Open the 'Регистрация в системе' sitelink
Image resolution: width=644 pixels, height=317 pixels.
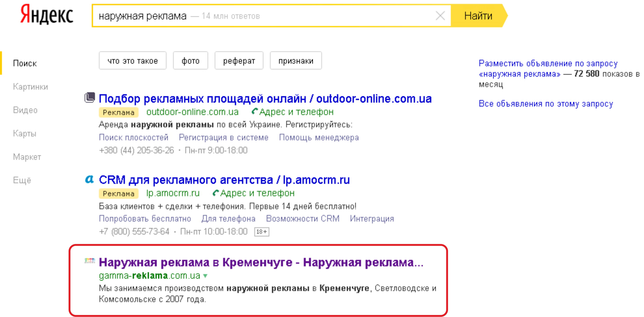(224, 137)
